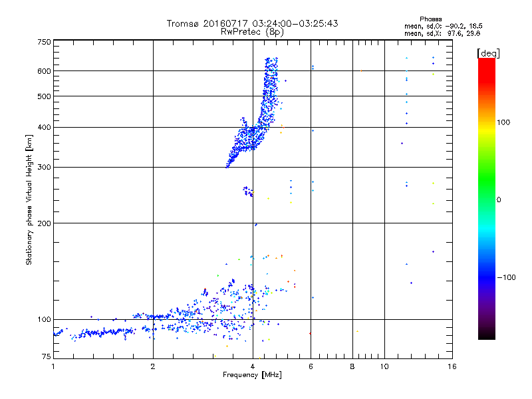Click the y-axis tick label '300'
Viewport: 532px width, 399px height.
(44, 168)
